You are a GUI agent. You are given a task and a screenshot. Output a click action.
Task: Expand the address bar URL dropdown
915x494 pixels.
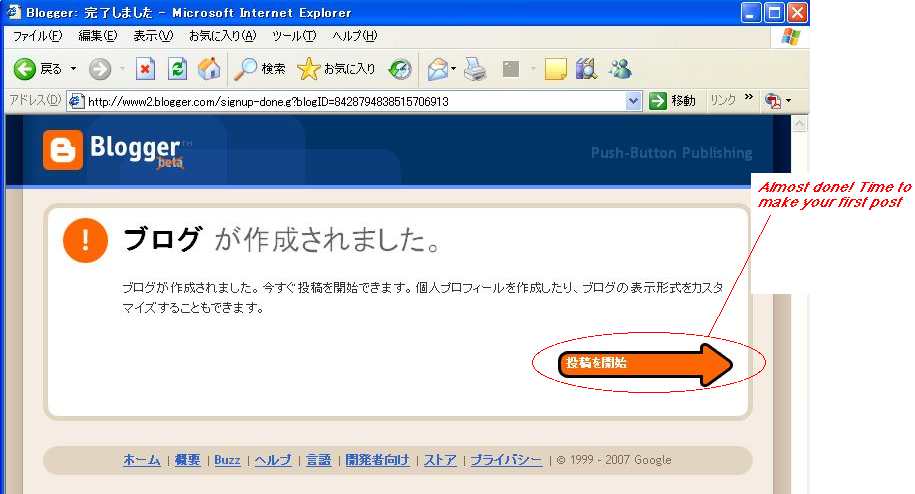tap(633, 101)
